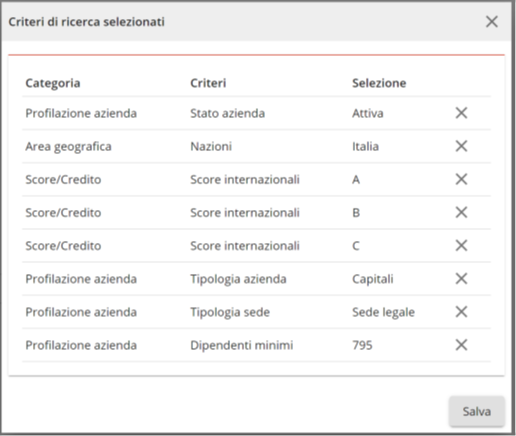Image resolution: width=516 pixels, height=436 pixels.
Task: Click the Criteri column header
Action: [208, 83]
